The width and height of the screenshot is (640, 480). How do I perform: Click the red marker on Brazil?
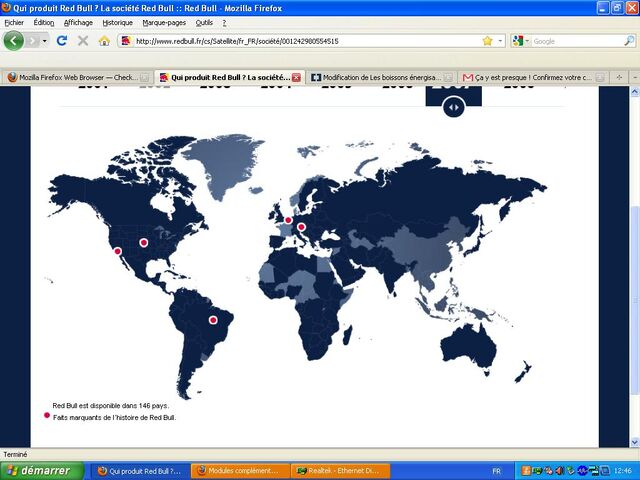[213, 320]
